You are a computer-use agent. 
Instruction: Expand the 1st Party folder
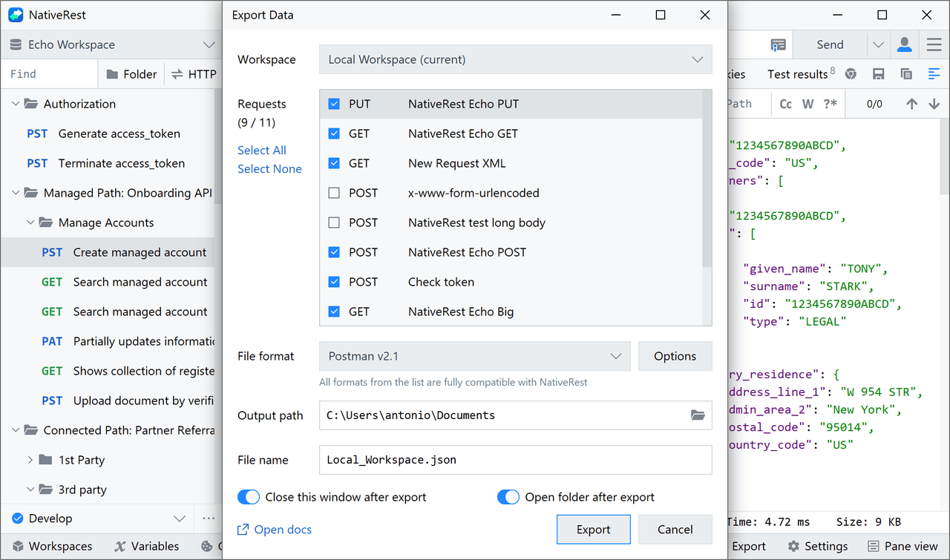(30, 460)
